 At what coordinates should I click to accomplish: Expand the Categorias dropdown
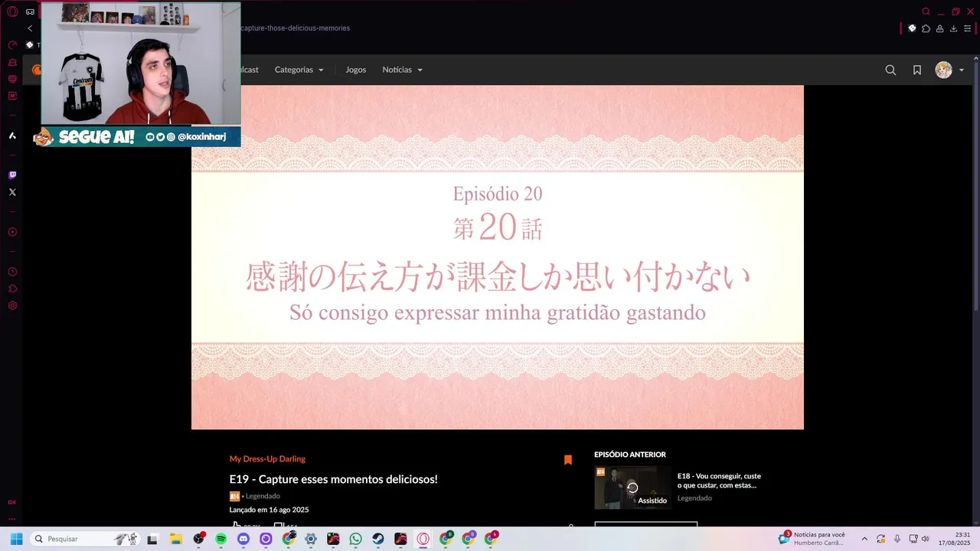pyautogui.click(x=299, y=70)
